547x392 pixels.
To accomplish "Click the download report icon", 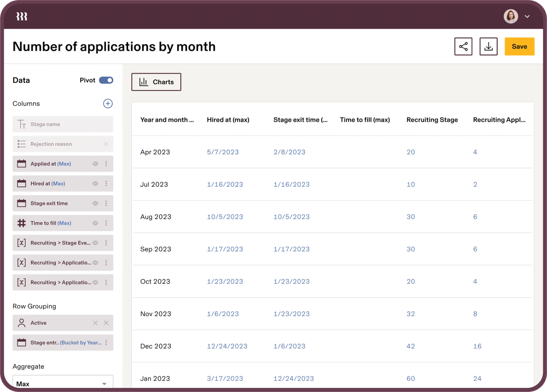I will pos(489,46).
